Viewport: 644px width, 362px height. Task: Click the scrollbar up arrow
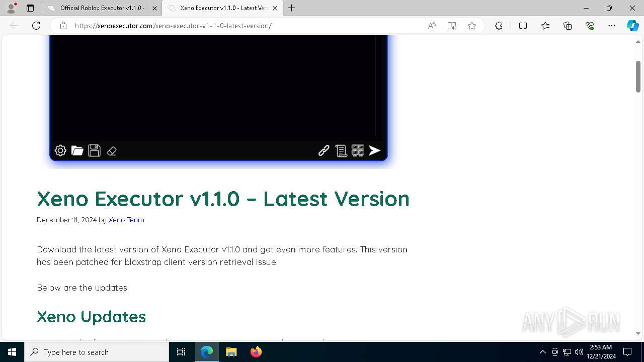pos(638,42)
